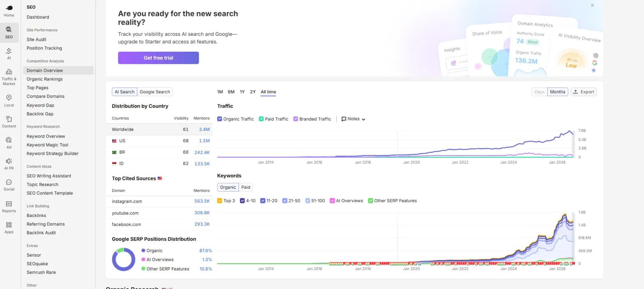Open the AI section icon

pyautogui.click(x=9, y=54)
